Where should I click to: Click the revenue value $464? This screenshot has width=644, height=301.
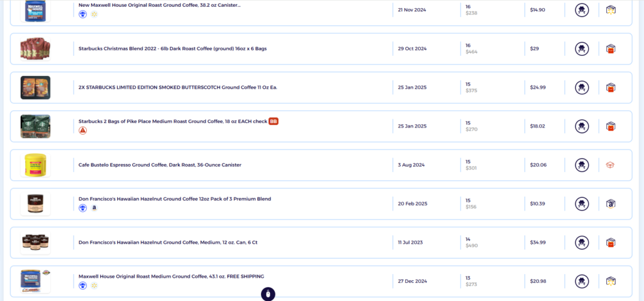[x=472, y=52]
